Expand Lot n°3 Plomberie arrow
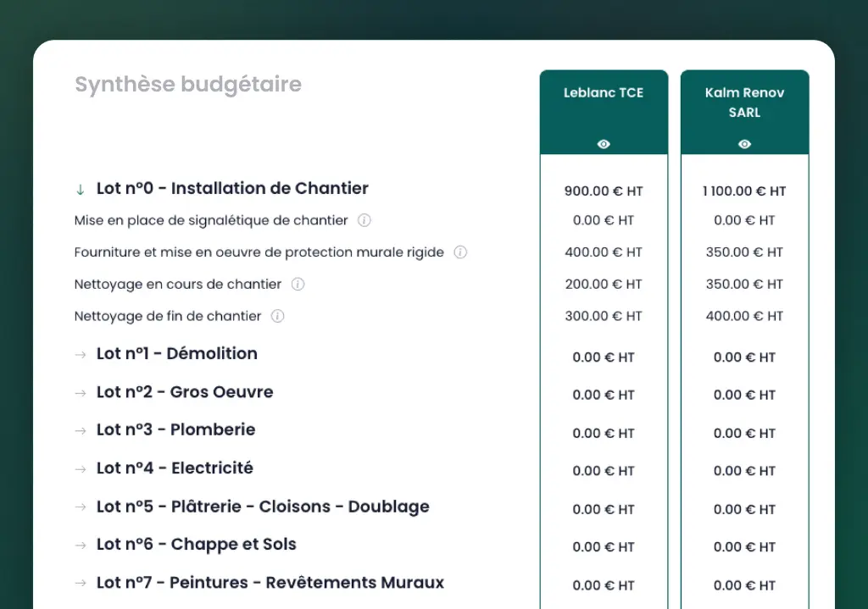 pyautogui.click(x=81, y=431)
